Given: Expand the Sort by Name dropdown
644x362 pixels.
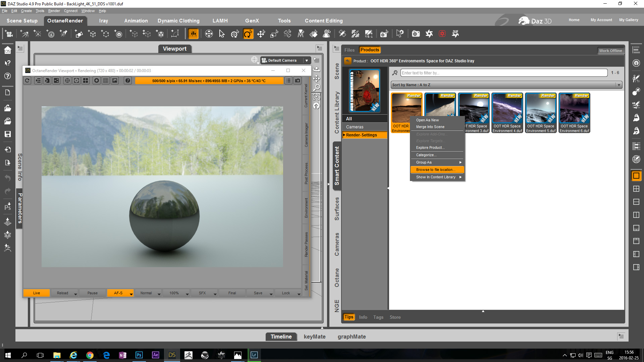Looking at the screenshot, I should tap(619, 85).
